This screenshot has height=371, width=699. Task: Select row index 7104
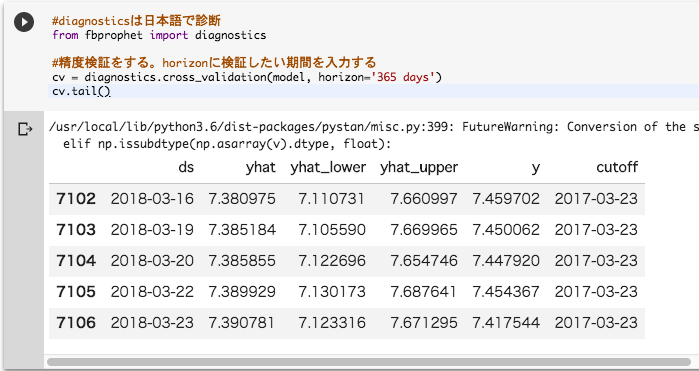tap(76, 260)
